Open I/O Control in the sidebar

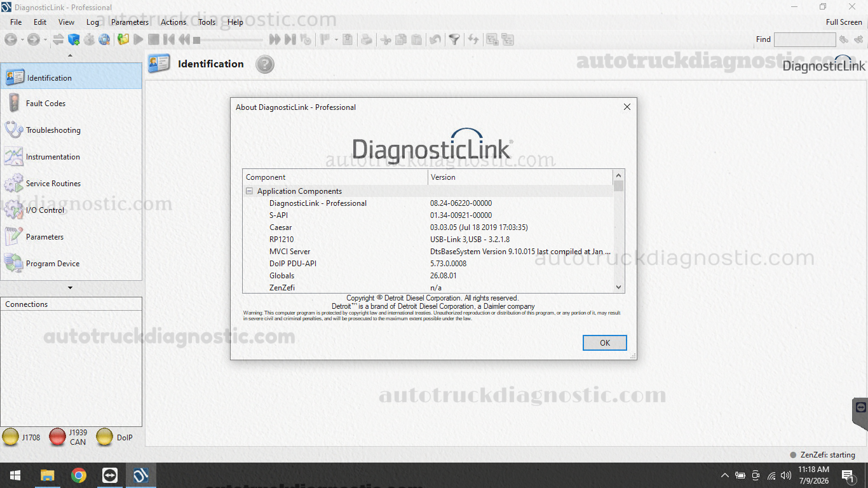click(x=71, y=210)
